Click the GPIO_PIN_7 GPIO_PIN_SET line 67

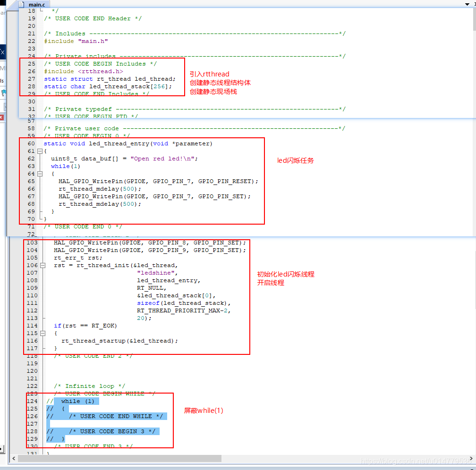(x=154, y=197)
